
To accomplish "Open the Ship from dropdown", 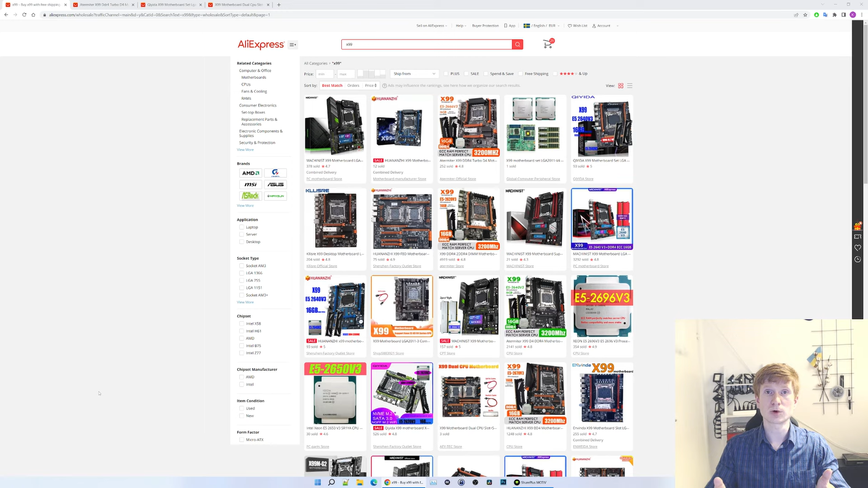I will click(414, 74).
